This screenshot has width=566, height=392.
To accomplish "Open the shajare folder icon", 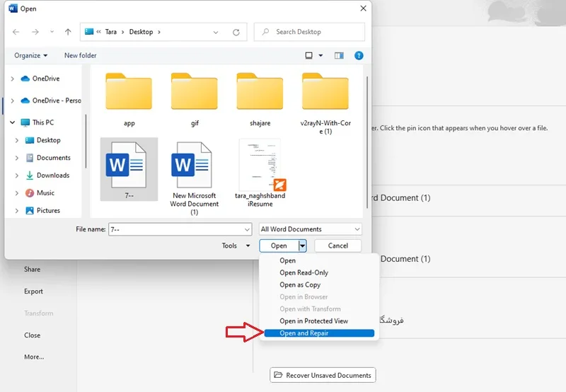I will point(260,91).
